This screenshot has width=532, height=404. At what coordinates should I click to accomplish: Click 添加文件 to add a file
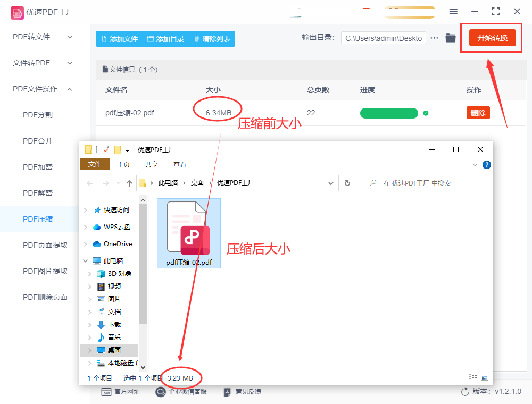point(119,39)
